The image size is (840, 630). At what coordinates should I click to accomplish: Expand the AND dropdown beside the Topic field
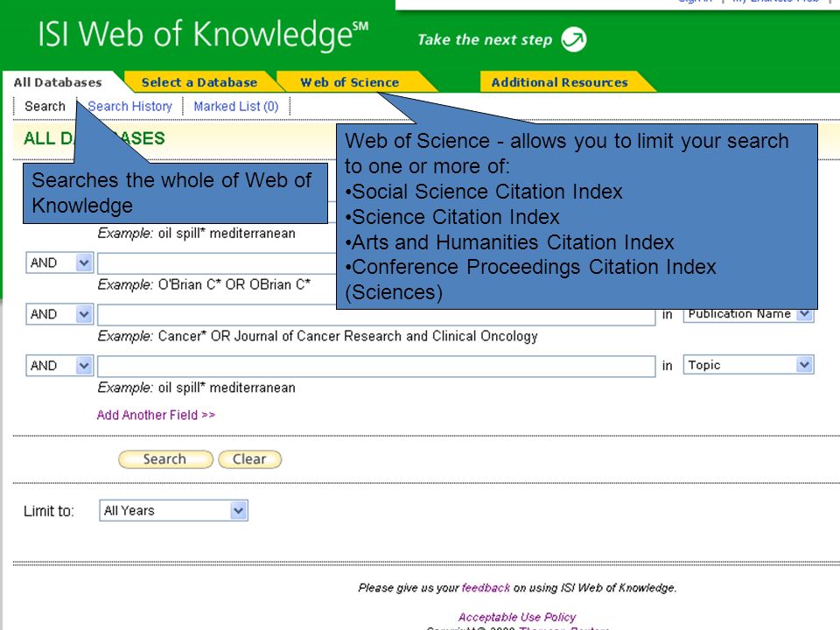pyautogui.click(x=59, y=366)
